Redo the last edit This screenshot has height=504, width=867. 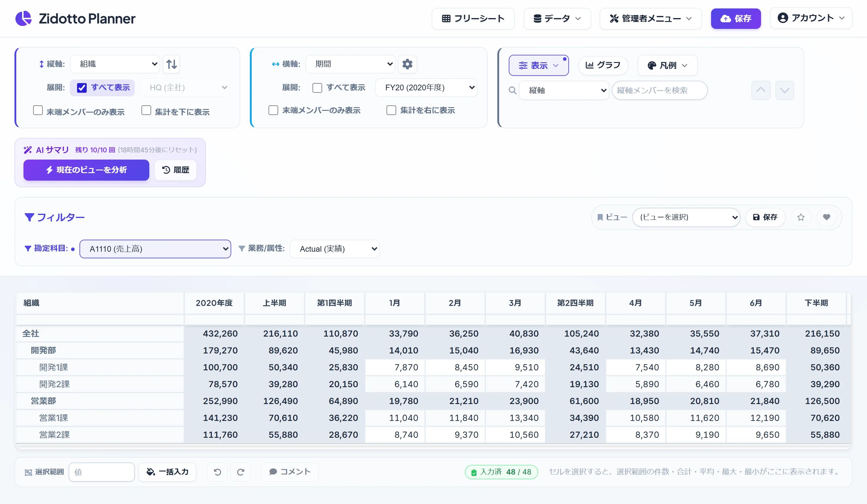[x=241, y=472]
